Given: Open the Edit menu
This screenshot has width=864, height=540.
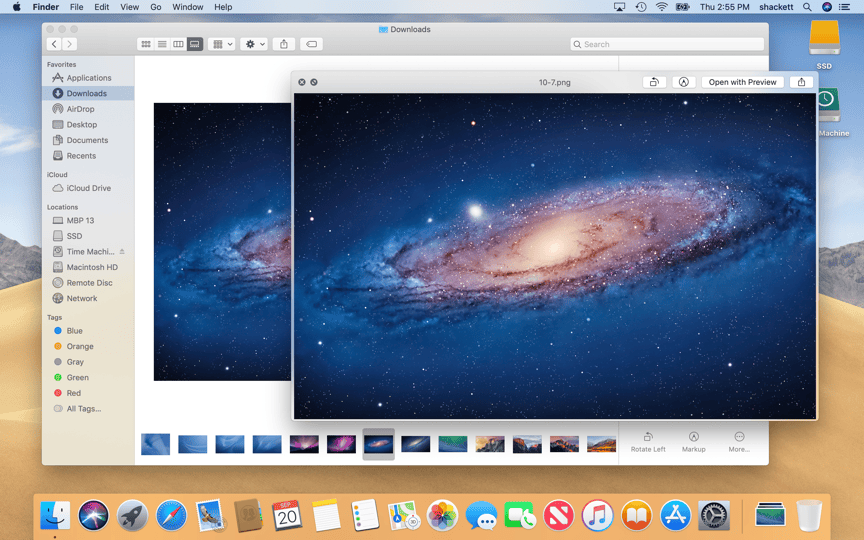Looking at the screenshot, I should tap(101, 7).
